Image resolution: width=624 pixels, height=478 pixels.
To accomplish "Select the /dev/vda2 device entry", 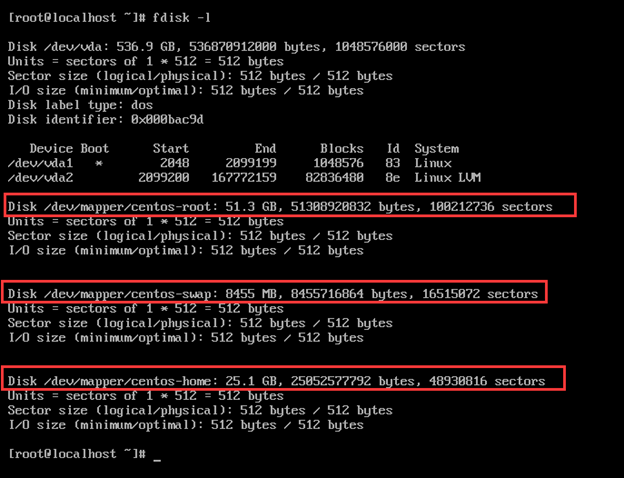I will coord(40,178).
